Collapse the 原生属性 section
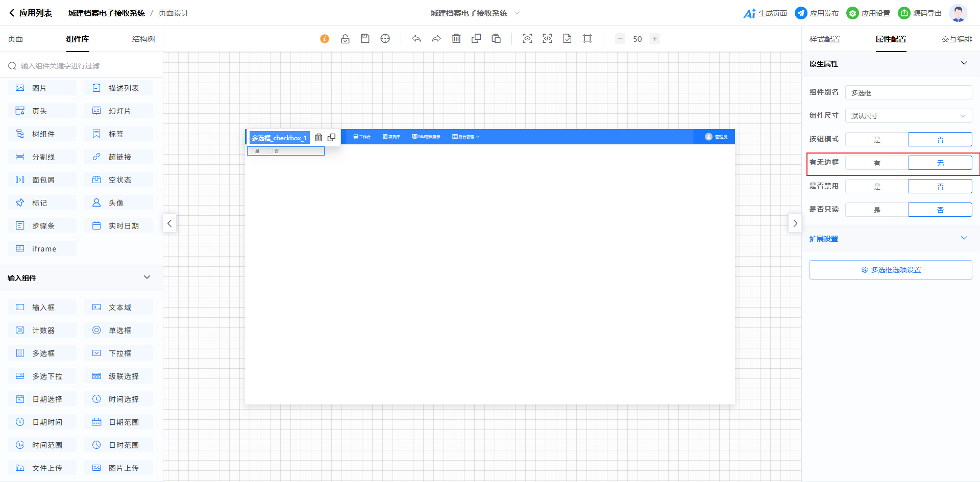 (964, 63)
